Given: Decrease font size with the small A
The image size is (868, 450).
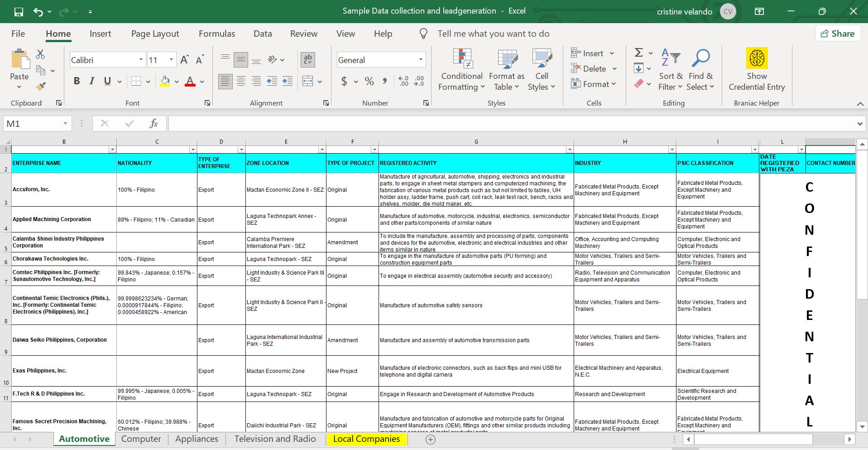Looking at the screenshot, I should coord(199,60).
